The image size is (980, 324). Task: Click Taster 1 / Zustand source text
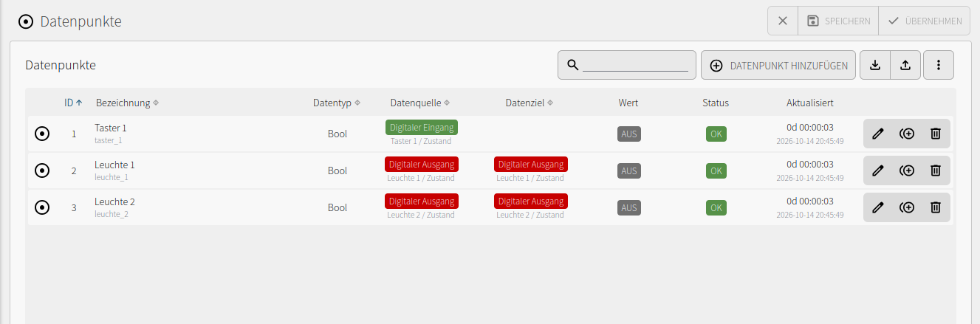[x=421, y=141]
